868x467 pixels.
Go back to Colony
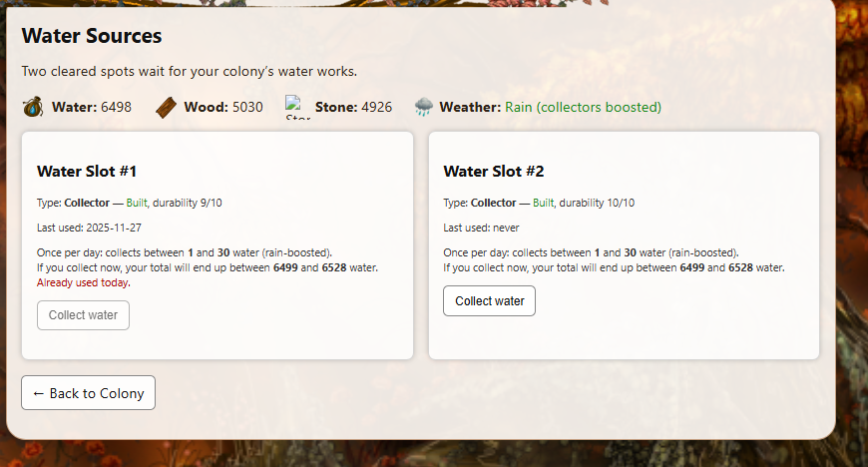[88, 393]
